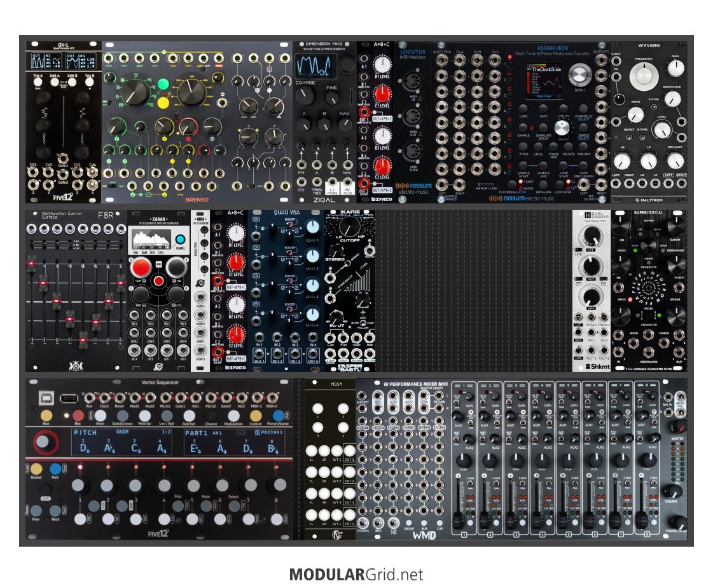This screenshot has width=713, height=588.
Task: Click button 1 on the MOSM module
Action: (x=318, y=409)
